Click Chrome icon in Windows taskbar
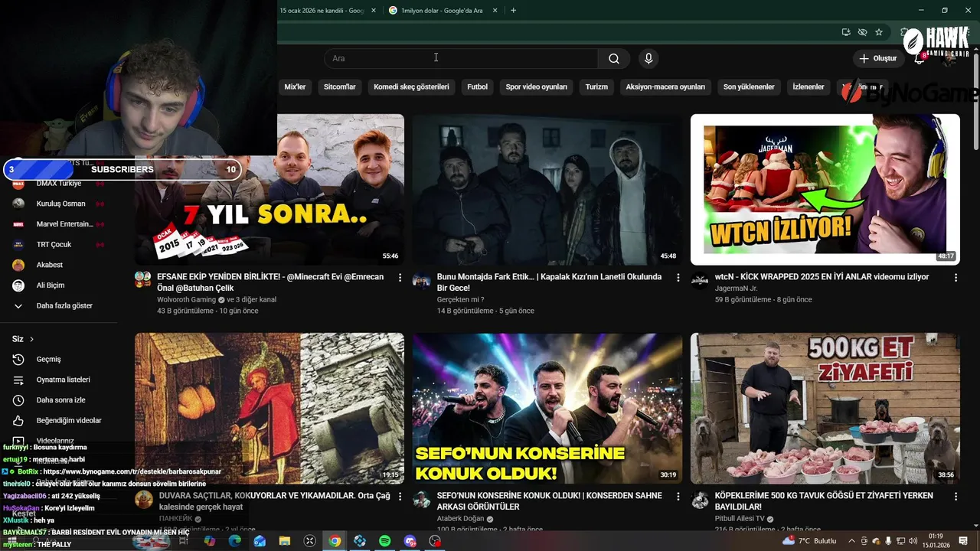Screen dimensions: 980x551 click(335, 541)
